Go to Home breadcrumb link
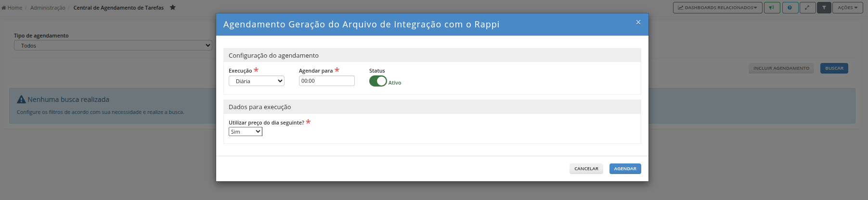Screen dimensions: 868x200 tap(12, 8)
